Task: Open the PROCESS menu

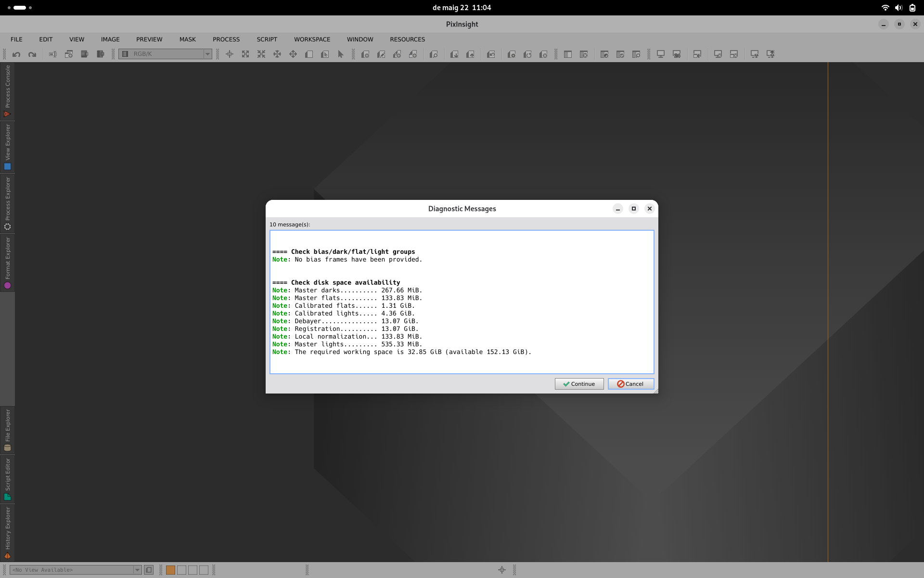Action: point(226,39)
